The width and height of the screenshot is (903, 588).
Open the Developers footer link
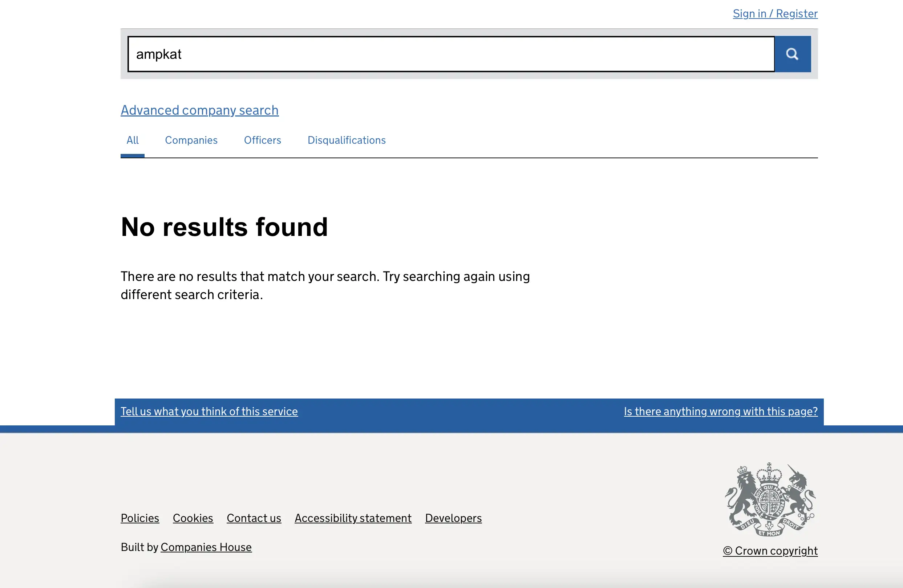(x=453, y=518)
